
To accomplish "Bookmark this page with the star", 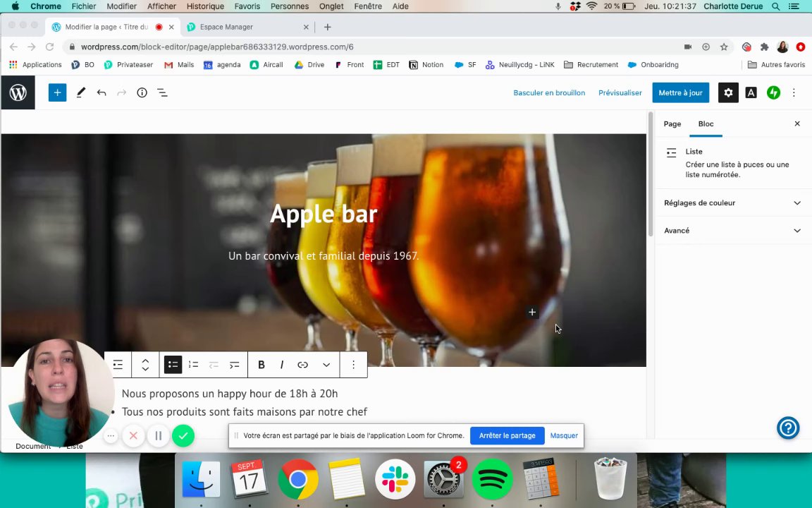I will click(724, 47).
